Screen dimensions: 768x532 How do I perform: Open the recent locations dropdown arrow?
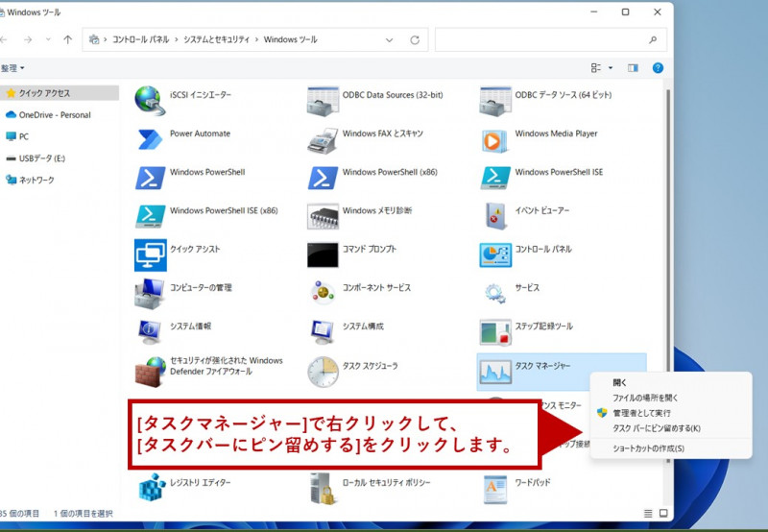coord(48,39)
